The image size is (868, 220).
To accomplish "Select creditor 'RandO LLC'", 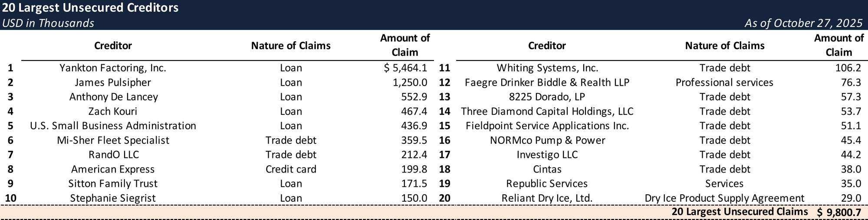I will pyautogui.click(x=113, y=155).
